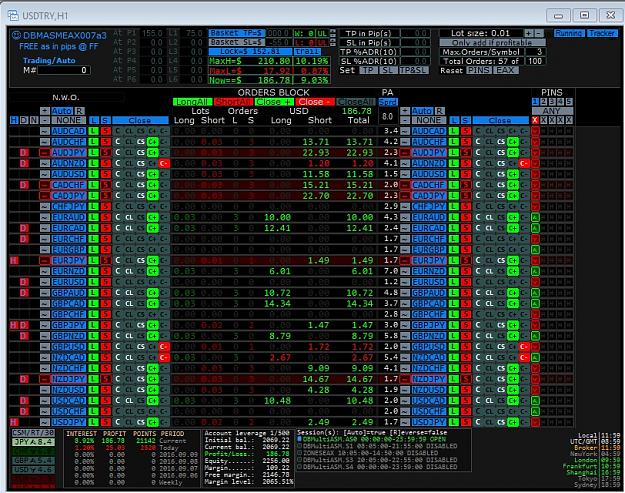The image size is (625, 493).
Task: Toggle the N filter button in header
Action: point(34,120)
